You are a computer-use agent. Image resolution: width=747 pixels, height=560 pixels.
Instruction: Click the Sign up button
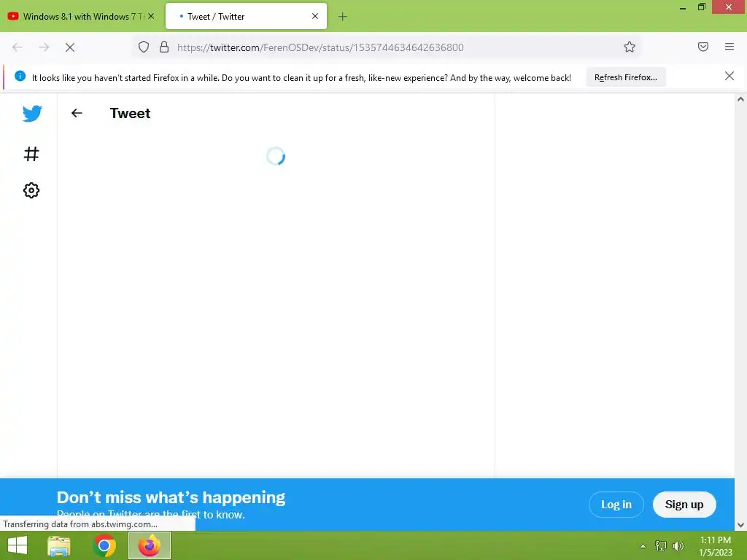pyautogui.click(x=684, y=505)
